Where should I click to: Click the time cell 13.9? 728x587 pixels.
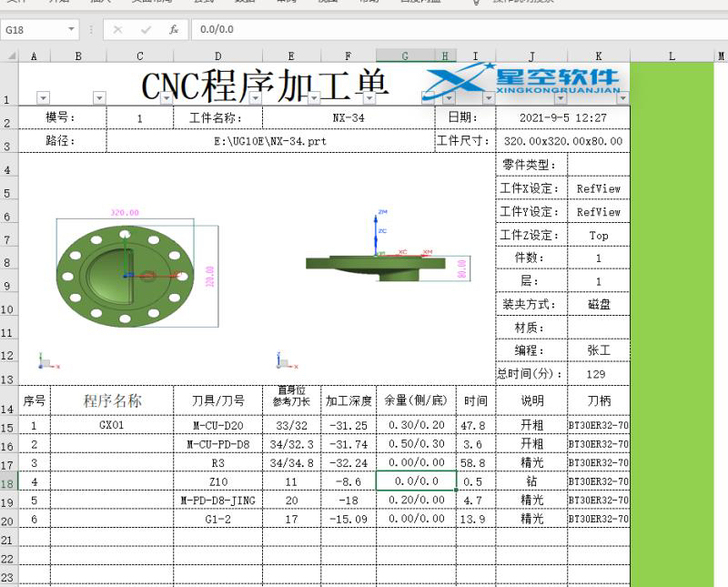click(x=476, y=519)
